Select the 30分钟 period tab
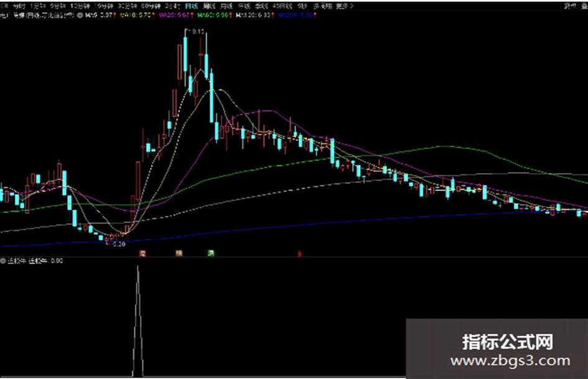The height and width of the screenshot is (379, 588). [x=127, y=6]
